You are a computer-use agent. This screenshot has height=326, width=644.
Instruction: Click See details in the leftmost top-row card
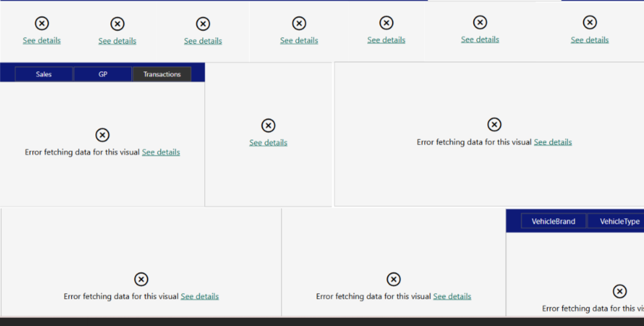tap(41, 41)
